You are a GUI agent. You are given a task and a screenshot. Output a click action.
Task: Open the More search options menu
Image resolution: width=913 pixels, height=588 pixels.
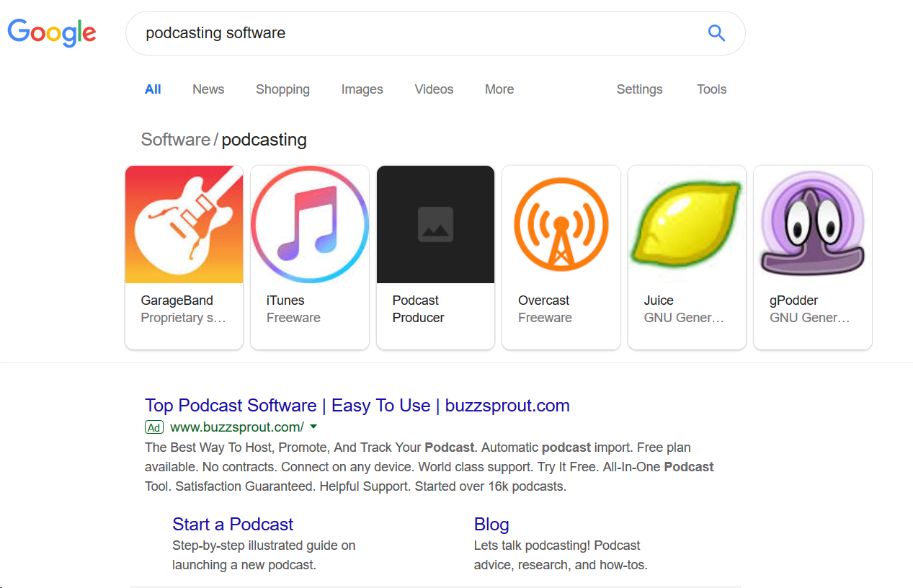pos(499,89)
